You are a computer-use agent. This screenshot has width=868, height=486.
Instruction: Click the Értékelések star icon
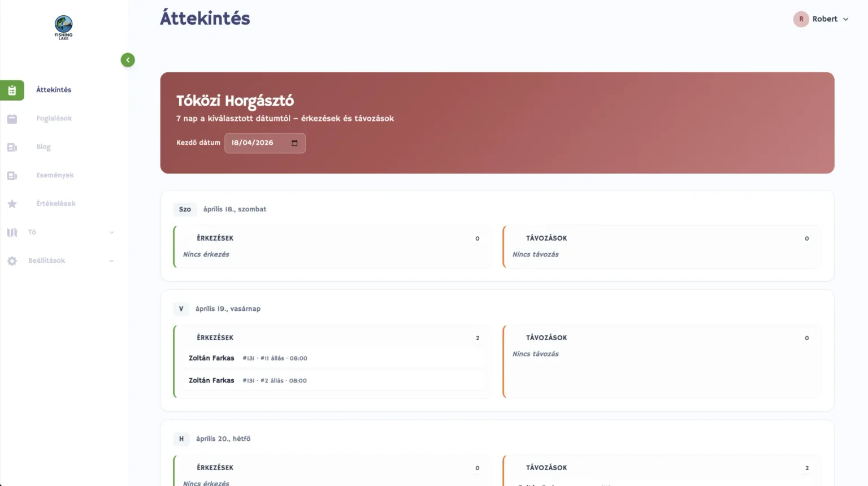12,204
